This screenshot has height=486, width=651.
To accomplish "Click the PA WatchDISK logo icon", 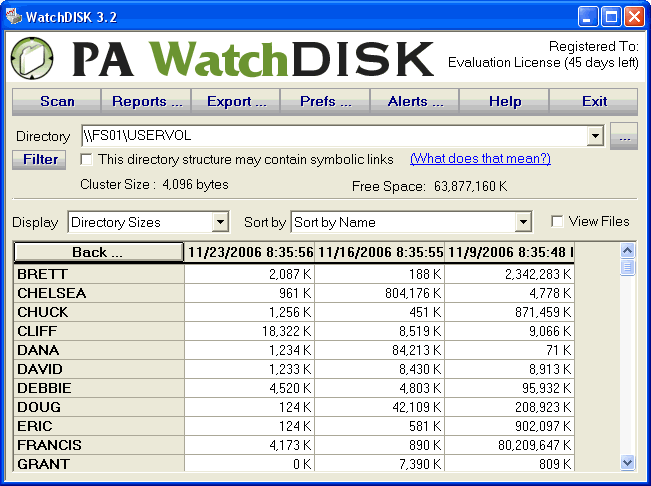I will pos(33,59).
